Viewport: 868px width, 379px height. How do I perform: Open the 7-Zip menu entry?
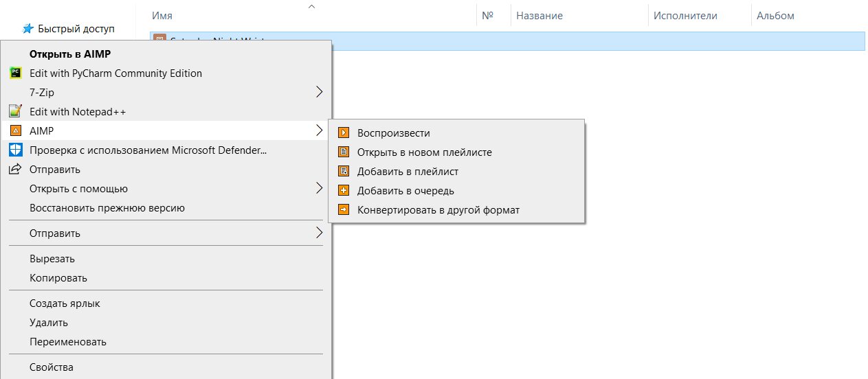166,92
